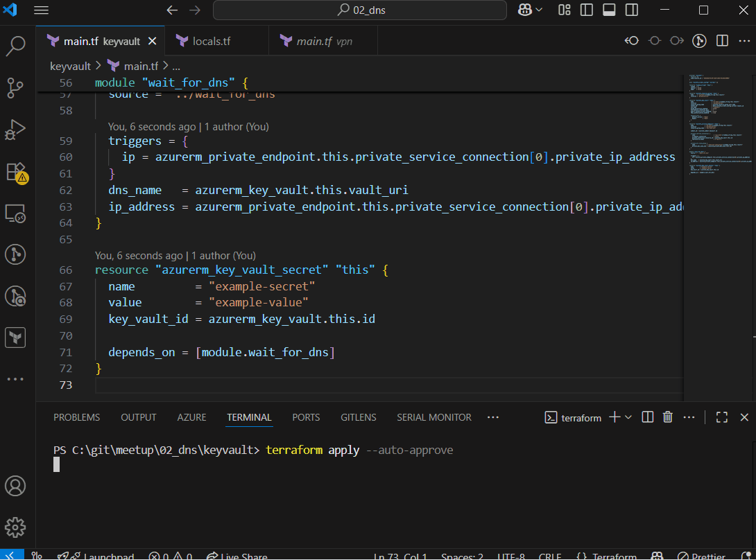Toggle GitLens file annotations
Screen dimensions: 756x560
click(700, 41)
